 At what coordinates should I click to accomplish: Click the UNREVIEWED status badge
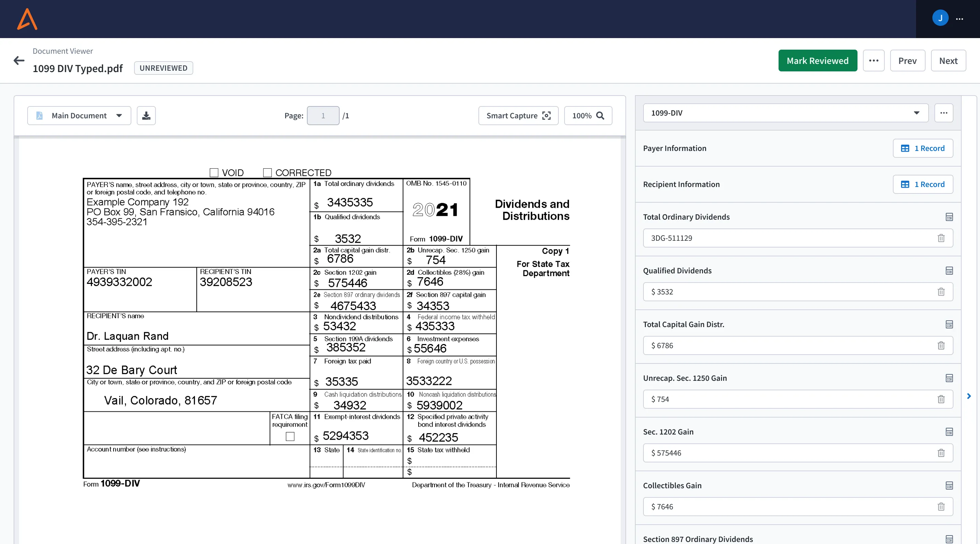pos(164,68)
